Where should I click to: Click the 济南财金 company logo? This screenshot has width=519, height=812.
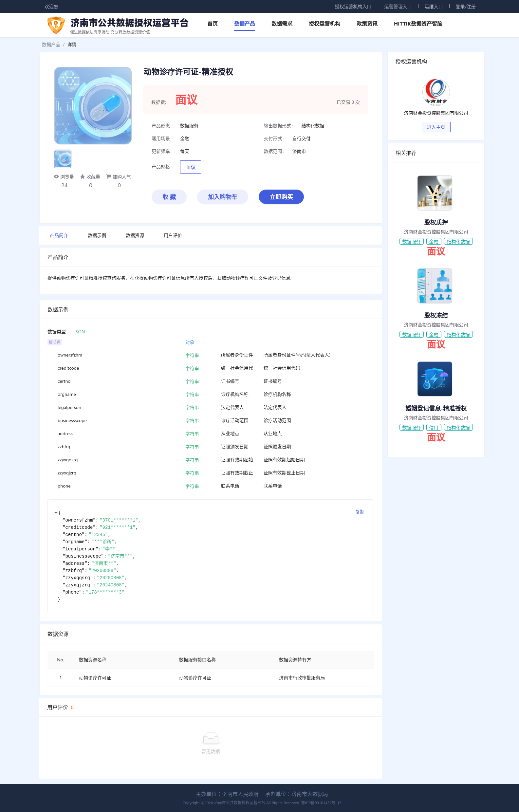click(436, 92)
